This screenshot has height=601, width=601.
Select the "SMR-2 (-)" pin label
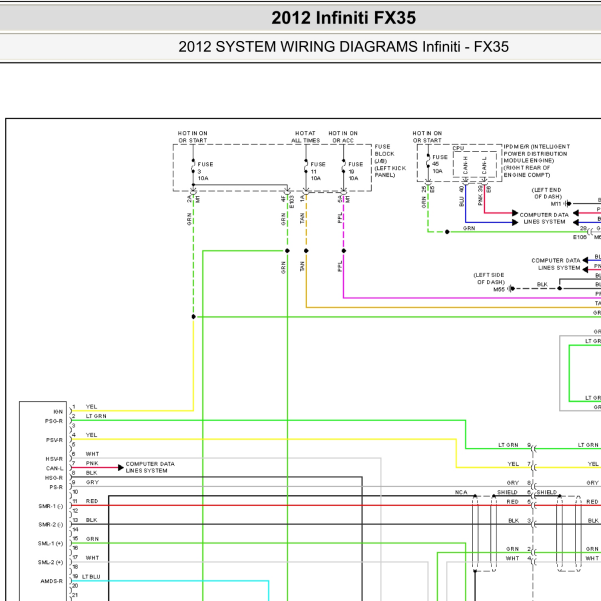point(51,525)
